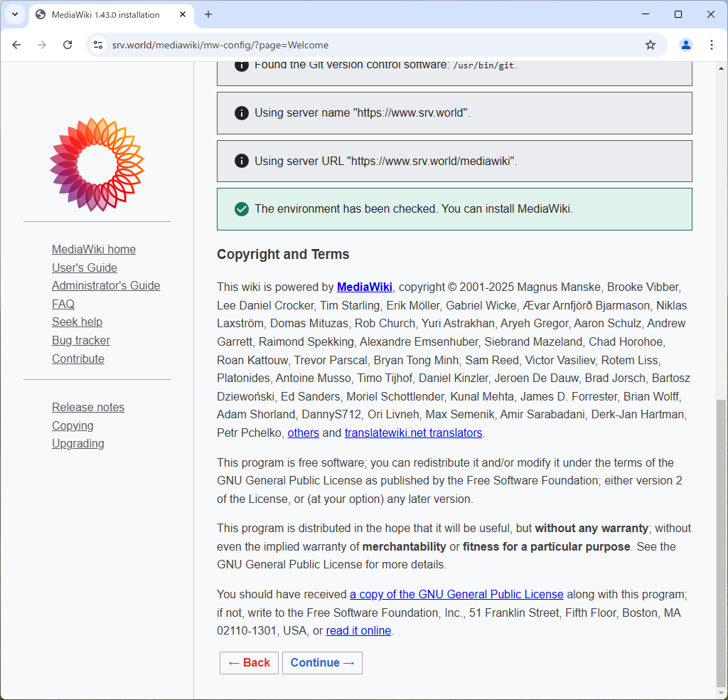The width and height of the screenshot is (728, 700).
Task: Click the 'read it online' link
Action: (x=358, y=631)
